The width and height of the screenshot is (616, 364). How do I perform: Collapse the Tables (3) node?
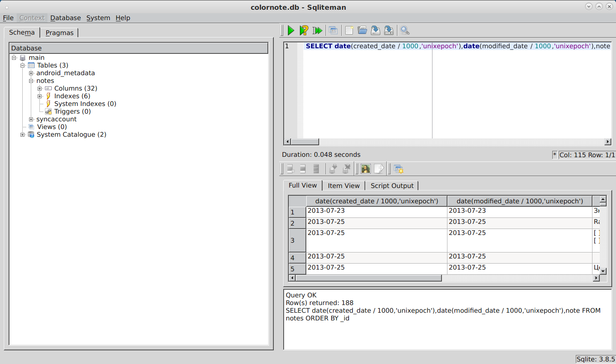point(23,65)
